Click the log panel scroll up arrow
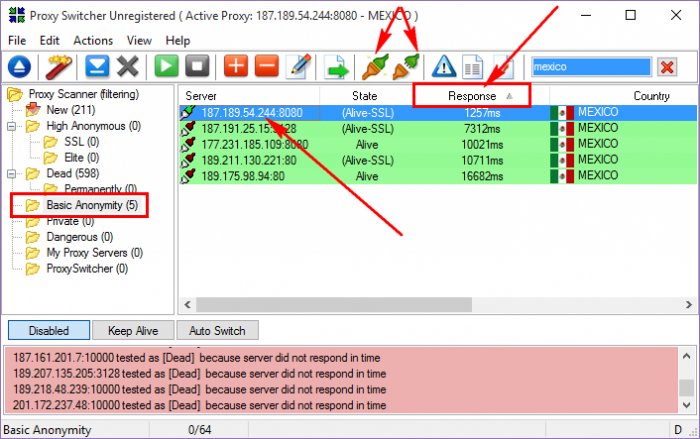700x439 pixels. (x=687, y=355)
